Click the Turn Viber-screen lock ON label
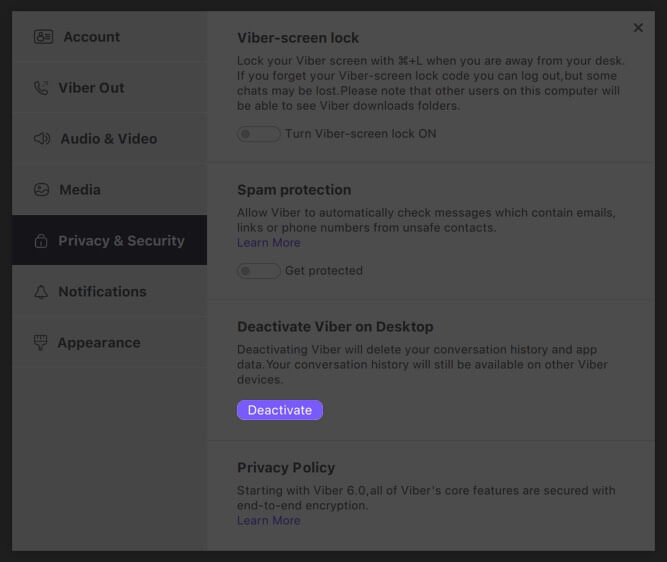The image size is (667, 562). coord(361,134)
